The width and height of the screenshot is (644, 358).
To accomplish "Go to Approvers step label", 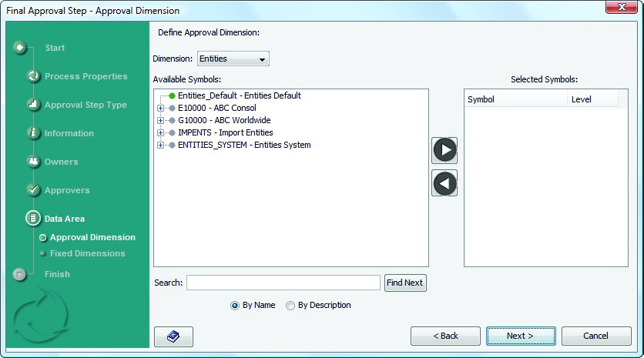I will (67, 190).
